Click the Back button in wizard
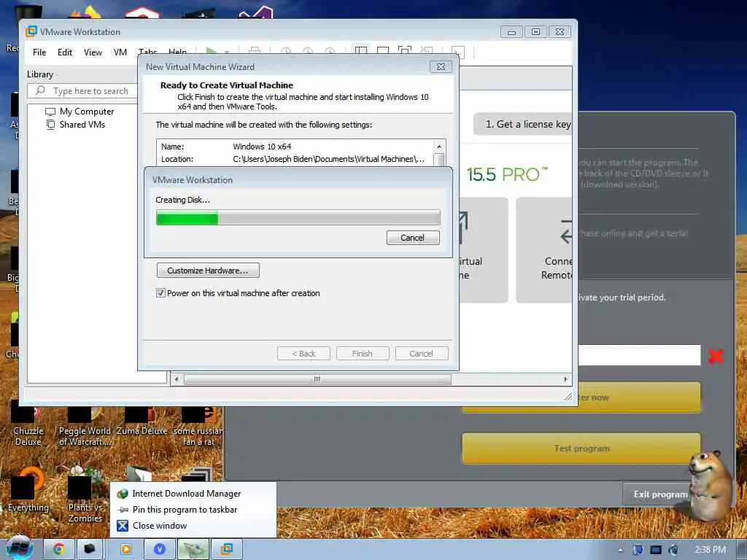The image size is (747, 560). point(303,354)
